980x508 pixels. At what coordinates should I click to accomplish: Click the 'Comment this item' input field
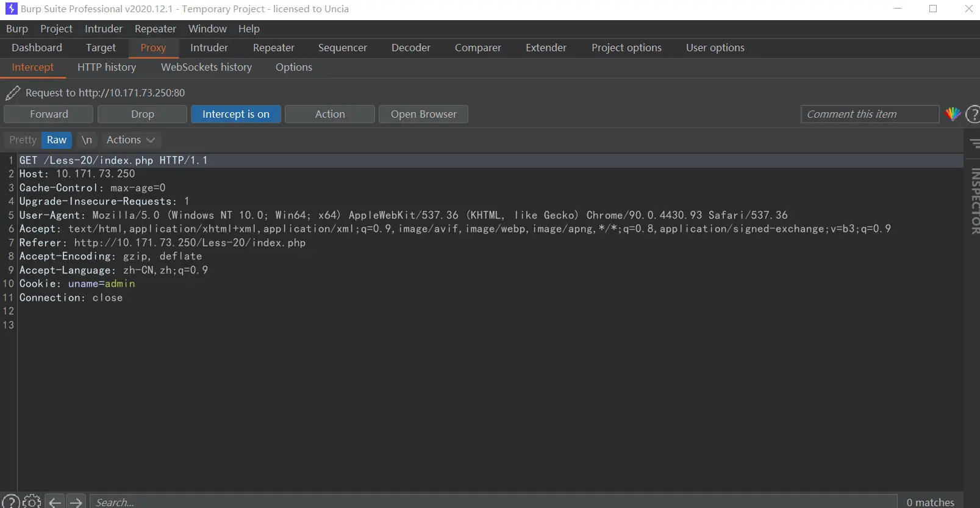869,114
